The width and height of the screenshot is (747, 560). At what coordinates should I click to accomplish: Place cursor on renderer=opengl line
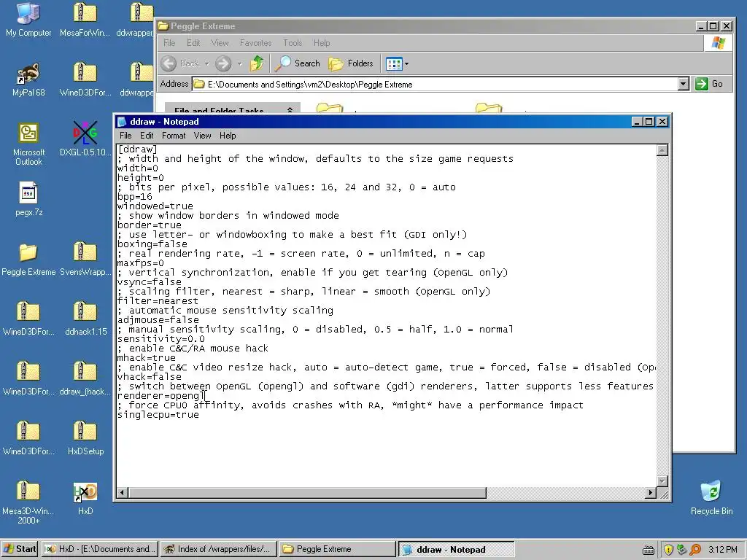[161, 396]
